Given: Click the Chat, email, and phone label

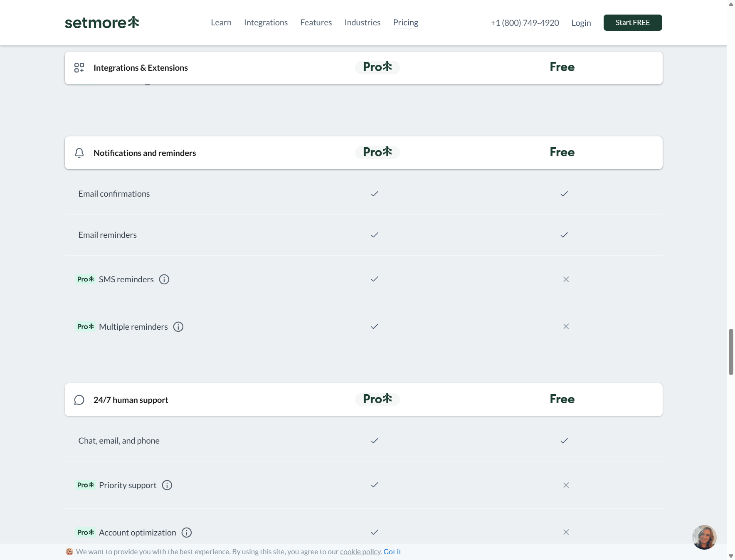Looking at the screenshot, I should click(119, 441).
